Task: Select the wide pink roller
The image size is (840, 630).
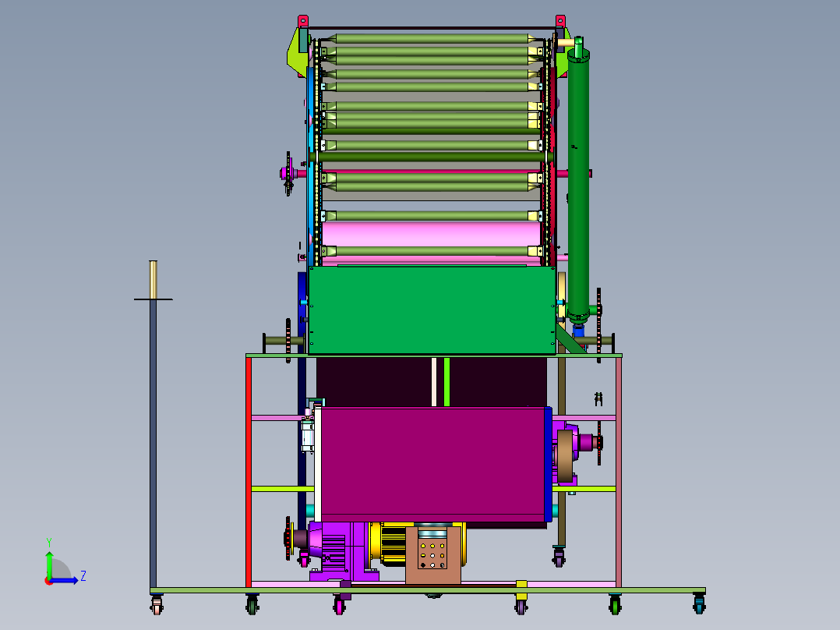Action: (x=431, y=235)
